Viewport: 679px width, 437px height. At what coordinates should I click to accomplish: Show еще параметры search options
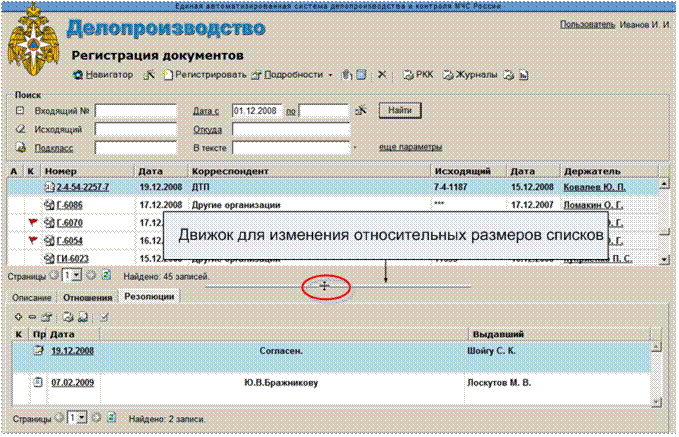click(x=411, y=147)
